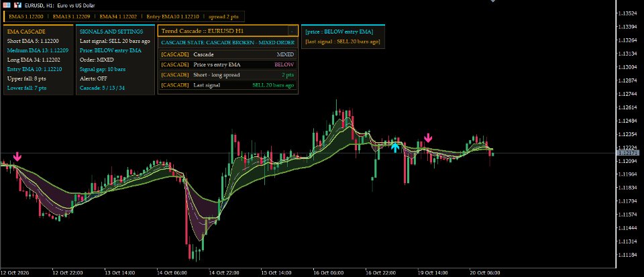Screen dimensions: 644x277
Task: Click the one-click trading icon beside the chart title
Action: click(x=17, y=5)
